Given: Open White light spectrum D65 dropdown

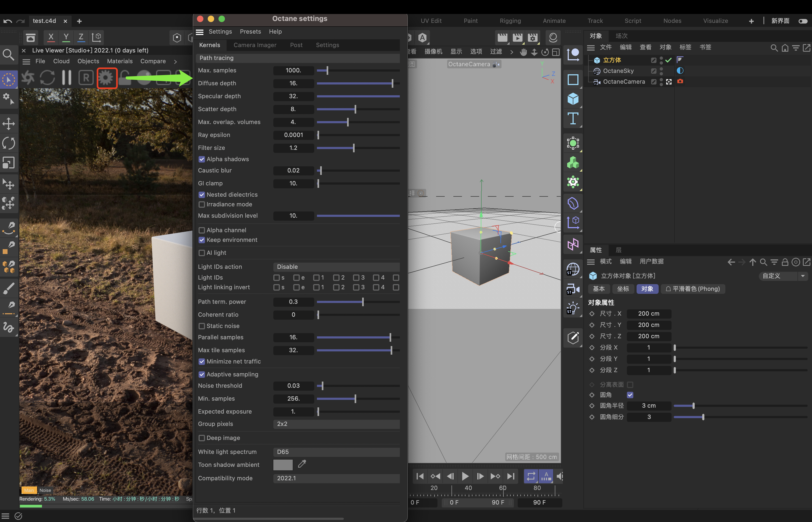Looking at the screenshot, I should (336, 452).
